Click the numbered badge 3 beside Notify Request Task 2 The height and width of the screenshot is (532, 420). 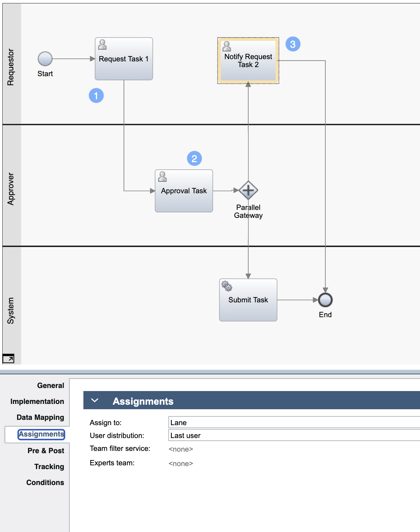pyautogui.click(x=292, y=44)
